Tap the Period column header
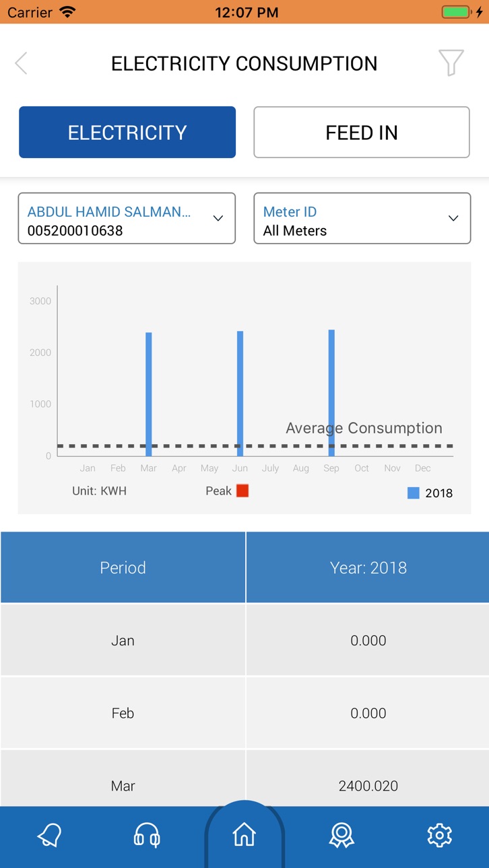 tap(123, 567)
